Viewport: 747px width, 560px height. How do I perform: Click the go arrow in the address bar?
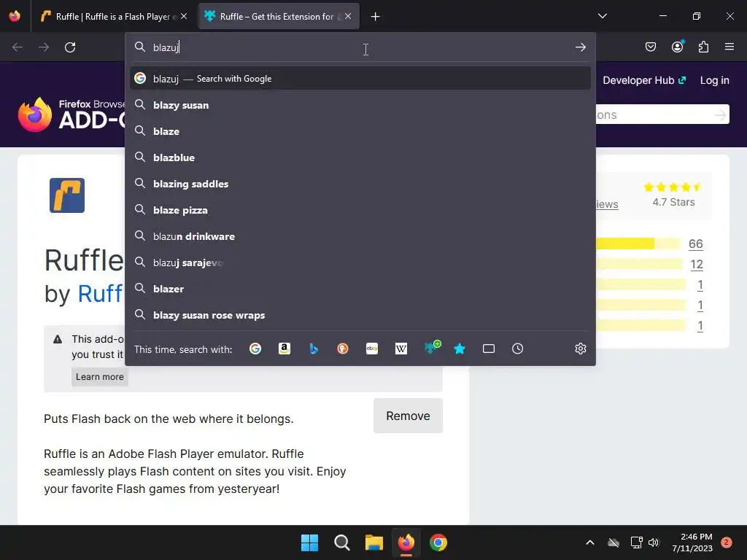(x=580, y=47)
